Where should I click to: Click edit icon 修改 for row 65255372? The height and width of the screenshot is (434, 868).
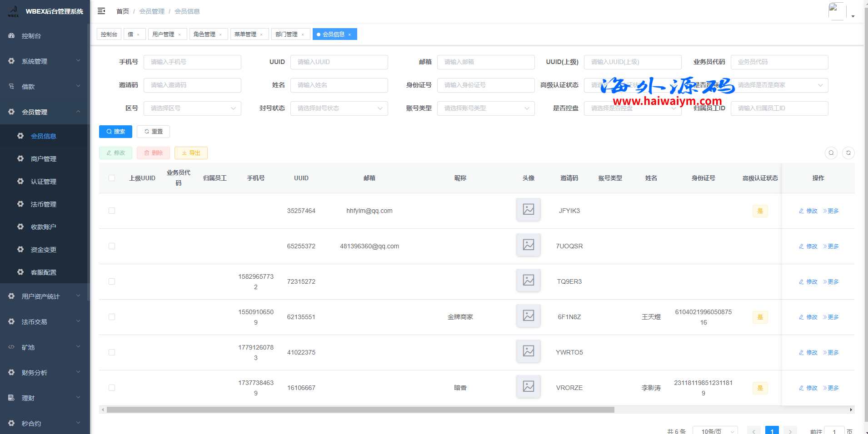pyautogui.click(x=808, y=247)
